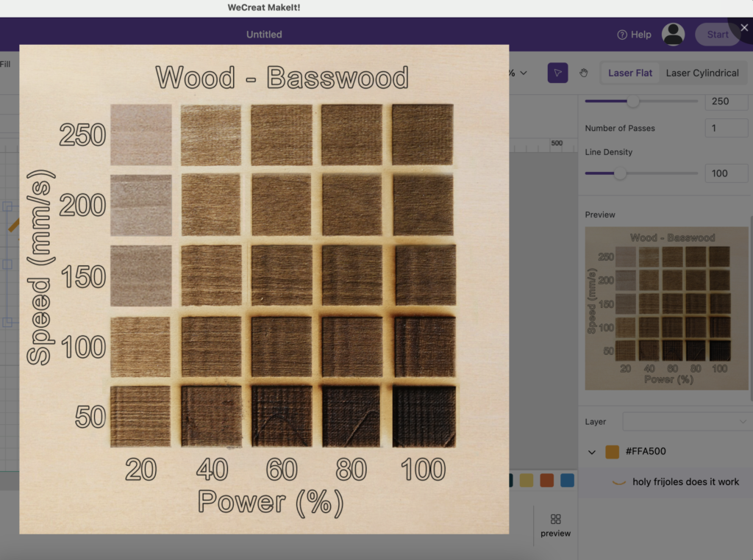Select the 'holy frijoles does it work' layer item
The width and height of the screenshot is (753, 560).
tap(685, 482)
